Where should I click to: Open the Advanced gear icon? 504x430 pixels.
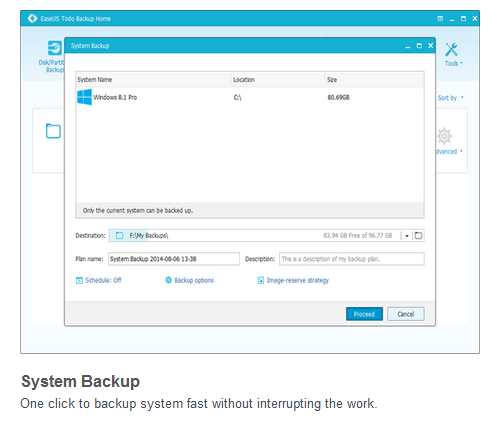pyautogui.click(x=444, y=136)
